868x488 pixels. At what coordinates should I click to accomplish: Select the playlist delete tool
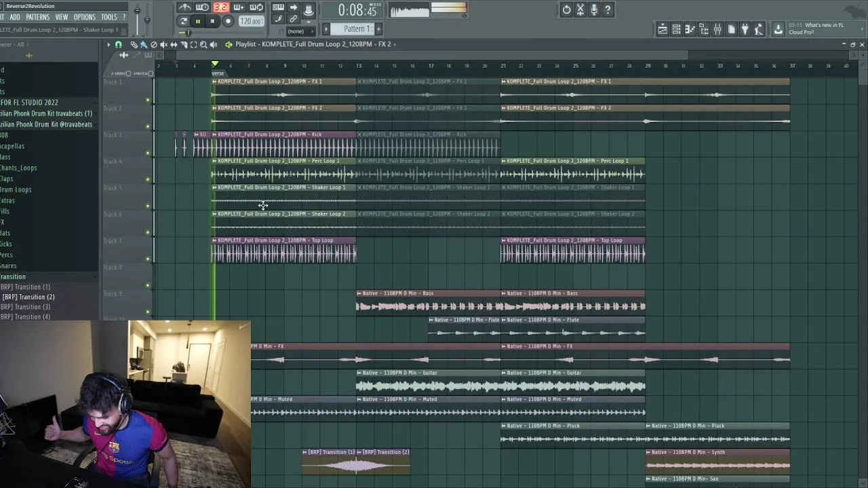tap(154, 44)
